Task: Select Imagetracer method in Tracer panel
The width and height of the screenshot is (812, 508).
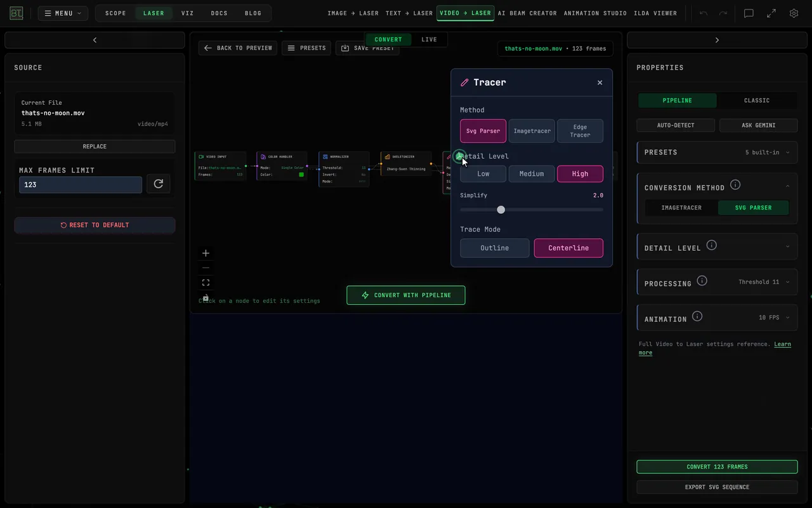Action: click(x=532, y=131)
